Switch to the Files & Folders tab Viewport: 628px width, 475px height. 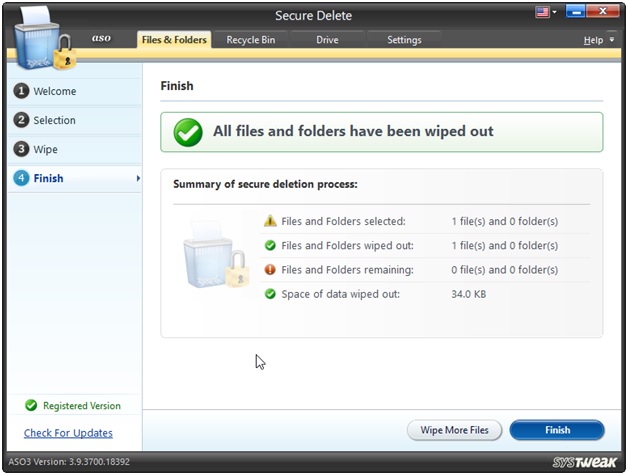pyautogui.click(x=174, y=40)
